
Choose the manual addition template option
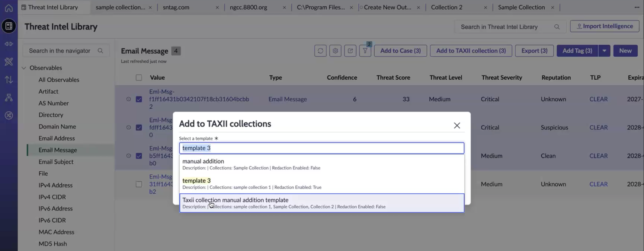[322, 164]
